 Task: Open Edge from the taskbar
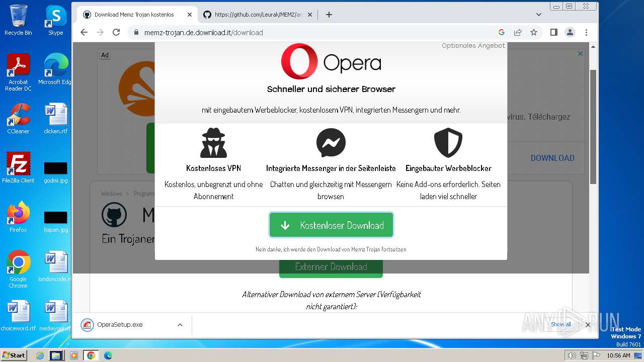tap(108, 355)
